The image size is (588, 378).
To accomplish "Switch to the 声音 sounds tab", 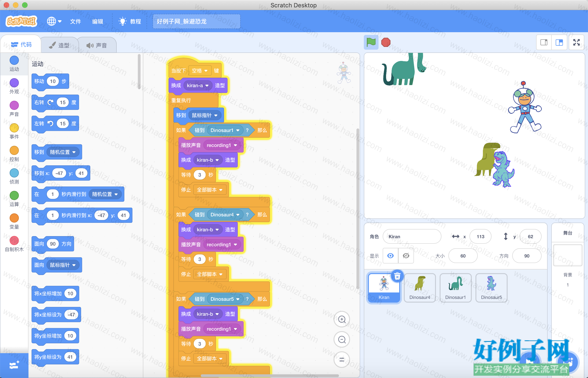I will (x=97, y=45).
